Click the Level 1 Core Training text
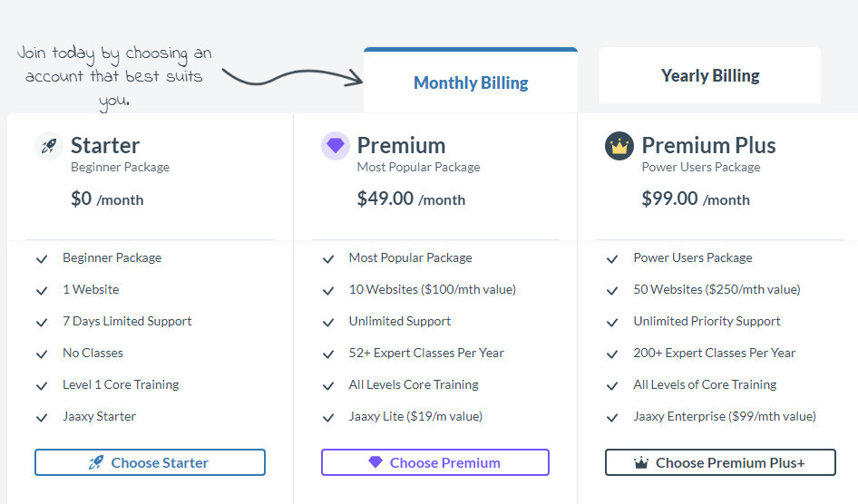Screen dimensions: 858x504 [121, 384]
